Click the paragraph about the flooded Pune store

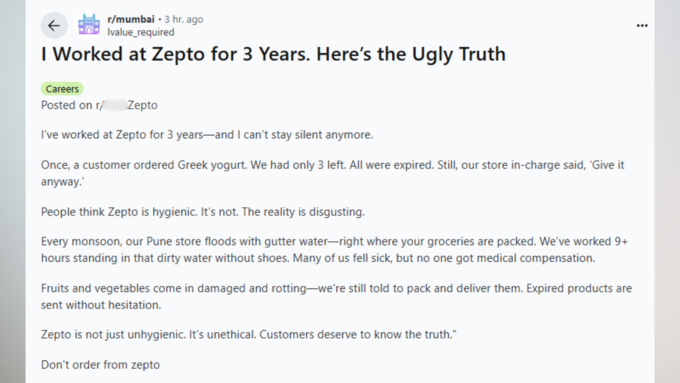click(334, 249)
